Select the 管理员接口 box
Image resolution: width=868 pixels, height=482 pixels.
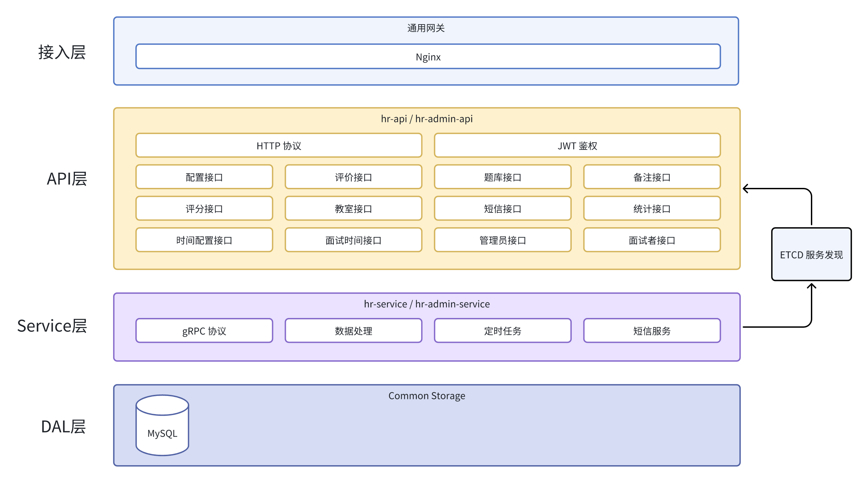point(503,240)
